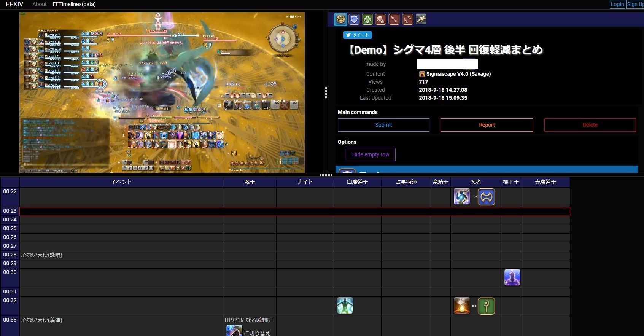The width and height of the screenshot is (644, 336).
Task: Select the arrow ranged DPS role icon
Action: coord(394,19)
